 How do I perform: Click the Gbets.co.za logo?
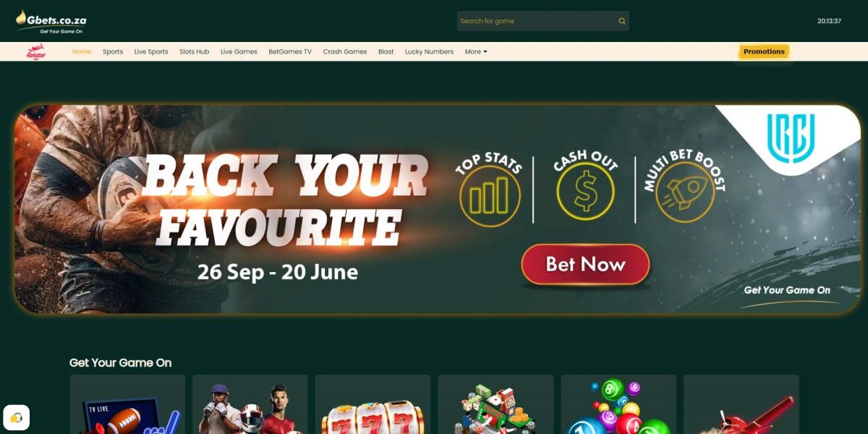coord(51,22)
